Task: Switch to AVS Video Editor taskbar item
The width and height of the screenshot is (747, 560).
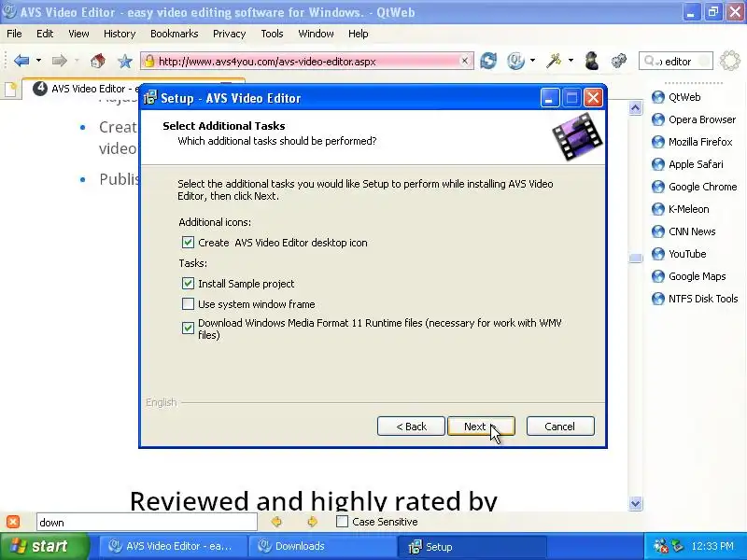Action: [174, 546]
